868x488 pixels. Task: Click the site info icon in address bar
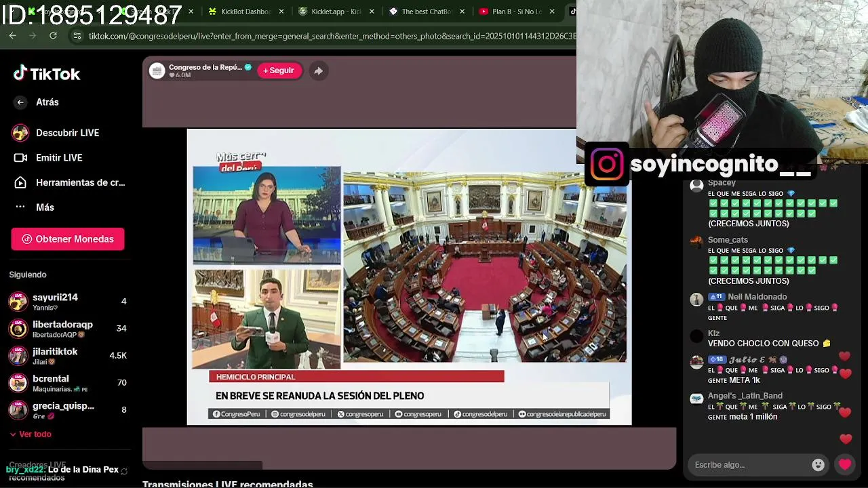(x=77, y=36)
